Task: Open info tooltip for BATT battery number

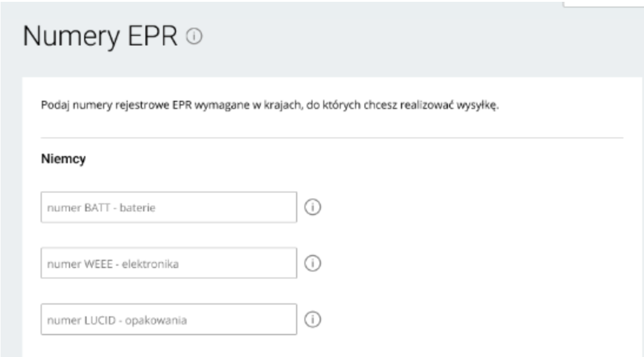Action: point(312,208)
